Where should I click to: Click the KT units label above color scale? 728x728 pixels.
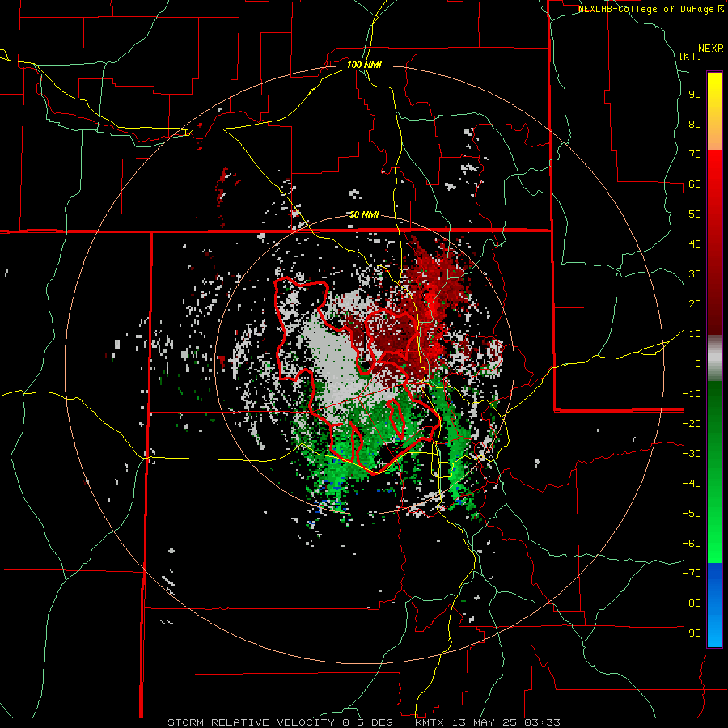point(691,56)
